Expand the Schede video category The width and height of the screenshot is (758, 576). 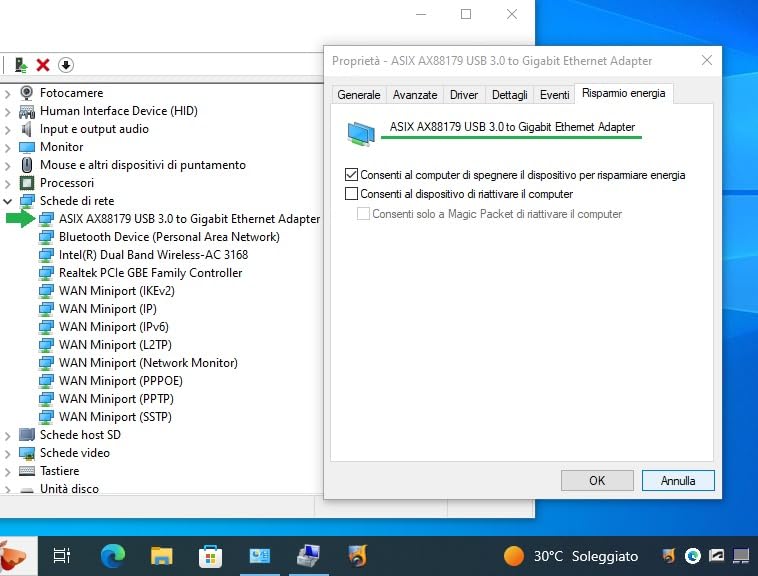pos(7,454)
